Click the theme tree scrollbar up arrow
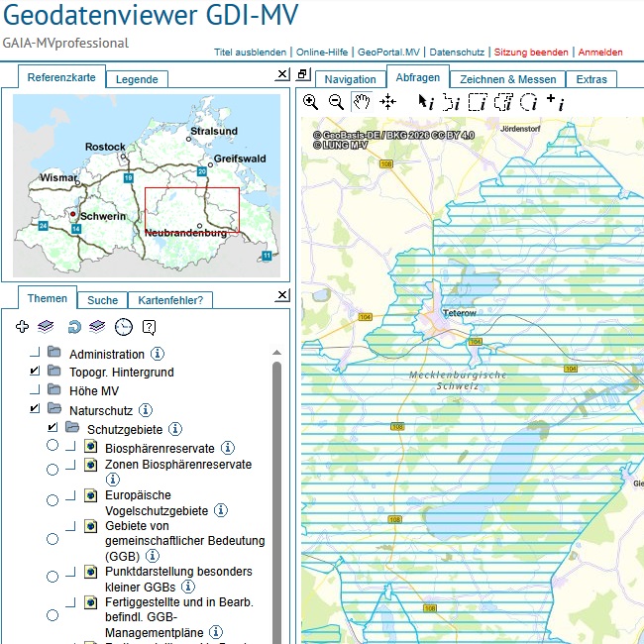This screenshot has width=644, height=644. tap(276, 353)
